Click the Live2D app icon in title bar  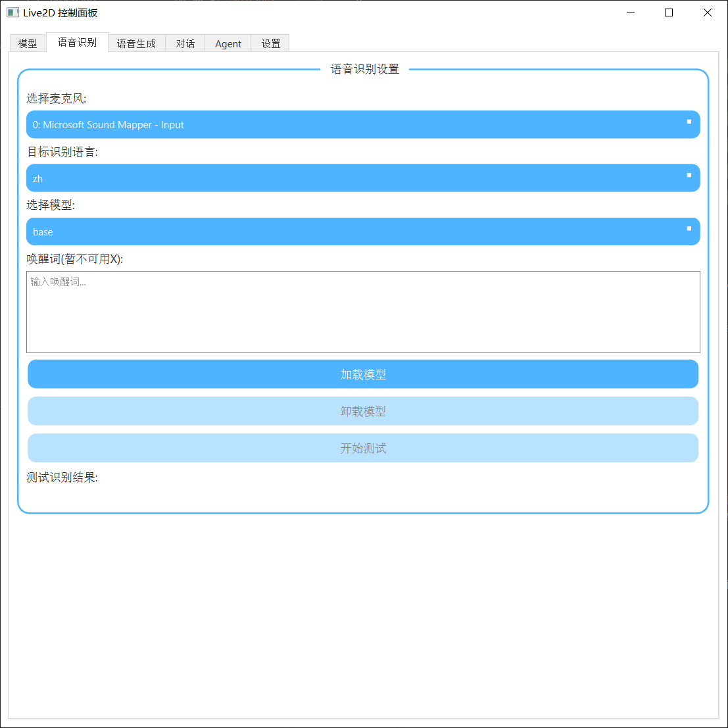coord(14,12)
